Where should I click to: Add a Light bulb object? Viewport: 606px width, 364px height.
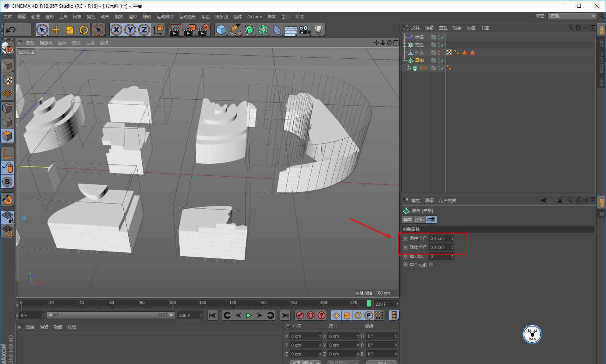[x=319, y=30]
